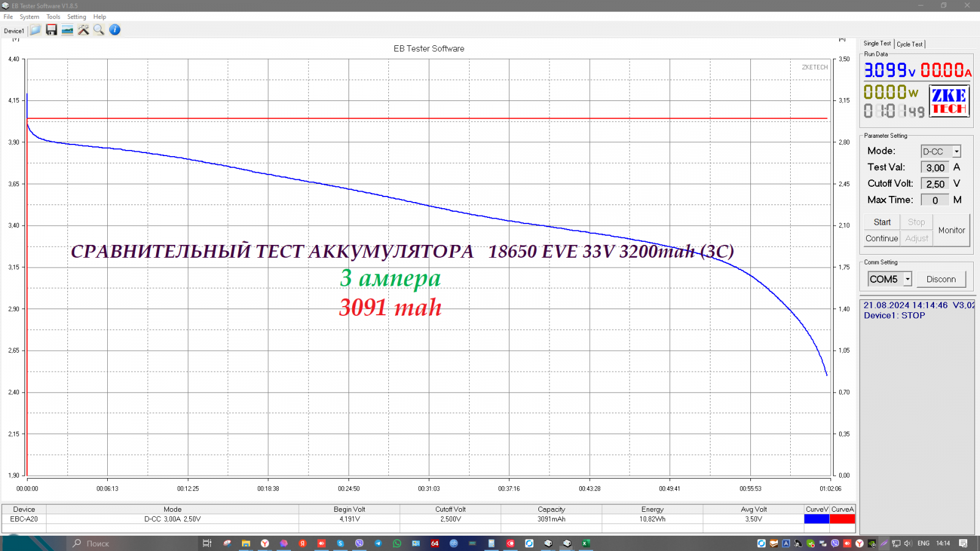Click the save picture landscape icon
Image resolution: width=980 pixels, height=551 pixels.
[x=67, y=30]
